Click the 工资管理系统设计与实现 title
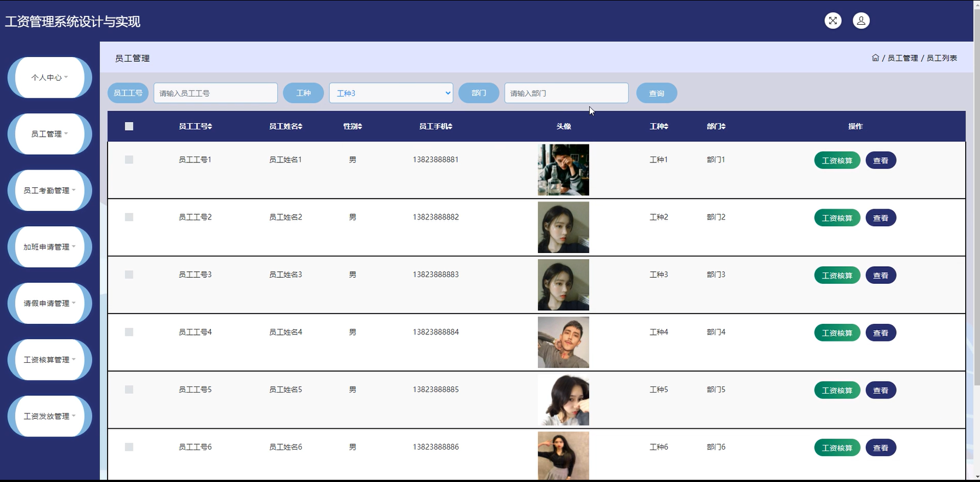980x482 pixels. (x=72, y=21)
